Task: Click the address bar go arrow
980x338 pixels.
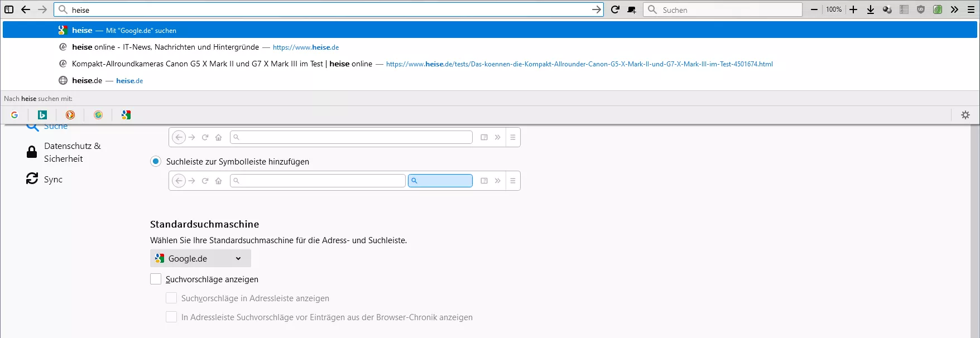Action: click(596, 9)
